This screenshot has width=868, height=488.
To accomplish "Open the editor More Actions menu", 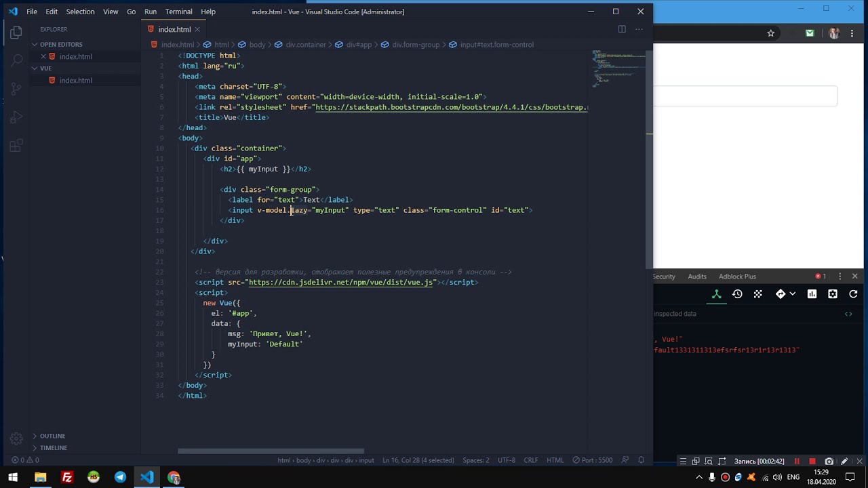I will pos(639,29).
